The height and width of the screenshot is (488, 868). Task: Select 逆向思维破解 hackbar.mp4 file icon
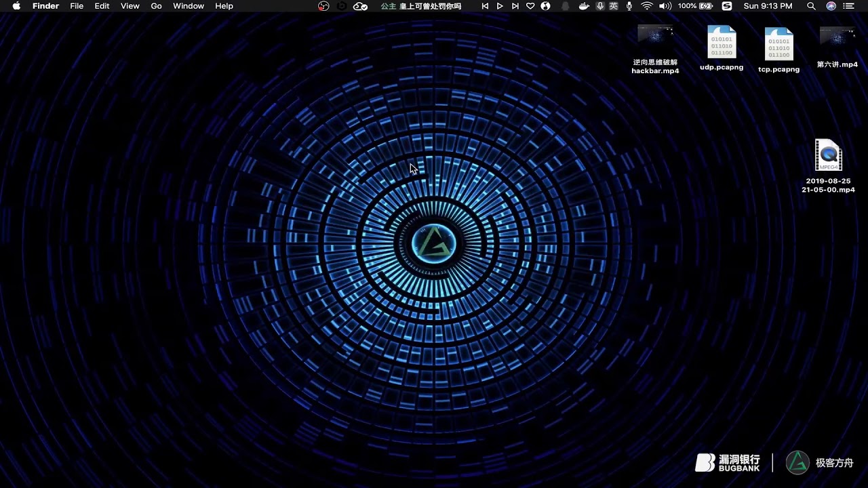coord(655,34)
